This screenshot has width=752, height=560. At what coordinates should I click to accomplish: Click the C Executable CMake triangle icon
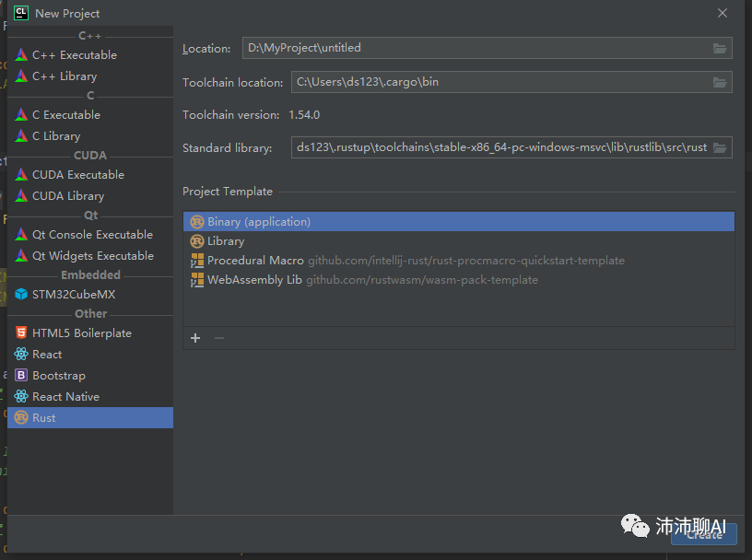point(21,114)
